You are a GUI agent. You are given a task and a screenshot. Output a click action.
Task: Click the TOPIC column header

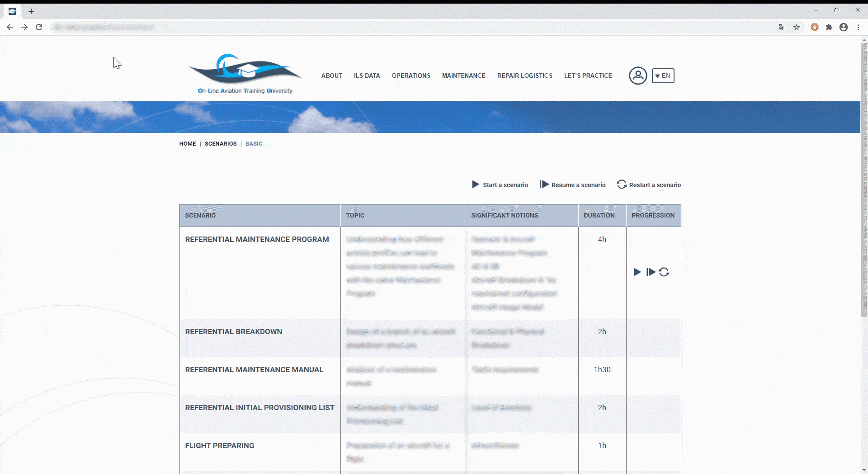click(x=403, y=215)
